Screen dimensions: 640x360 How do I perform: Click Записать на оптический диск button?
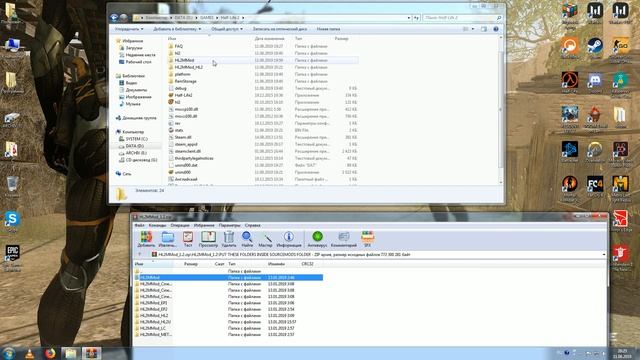[280, 29]
